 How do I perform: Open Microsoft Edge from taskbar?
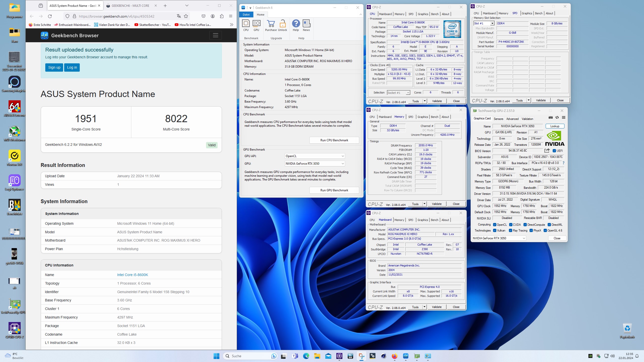[306, 356]
